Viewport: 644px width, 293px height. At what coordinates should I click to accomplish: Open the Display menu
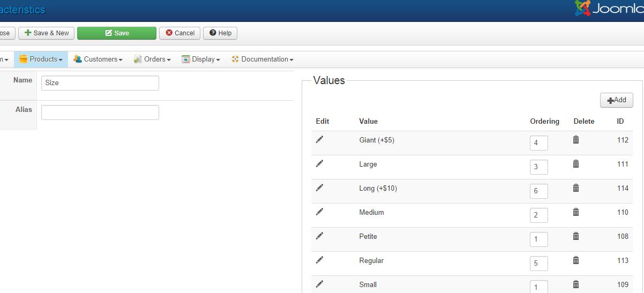pyautogui.click(x=201, y=59)
